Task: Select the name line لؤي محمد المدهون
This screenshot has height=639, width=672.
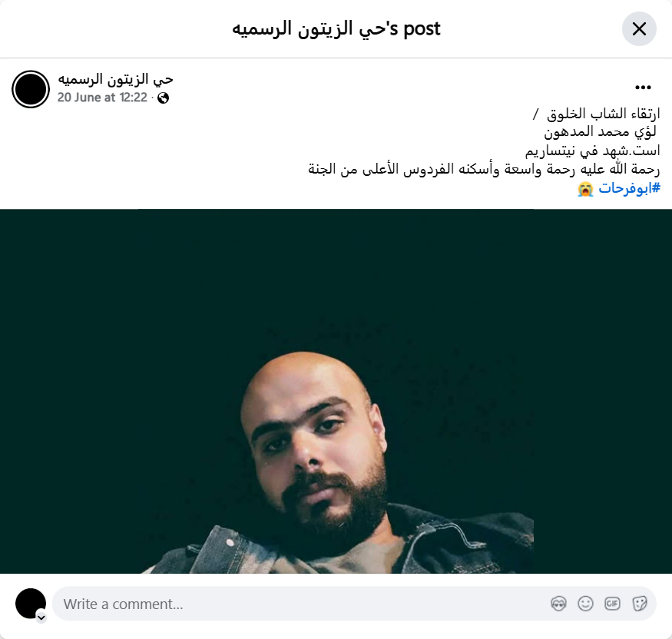Action: pos(600,131)
